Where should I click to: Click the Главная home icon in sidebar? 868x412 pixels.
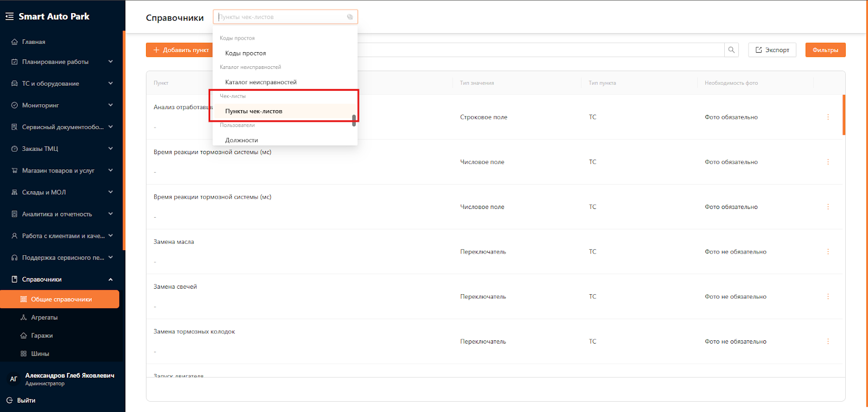click(15, 42)
